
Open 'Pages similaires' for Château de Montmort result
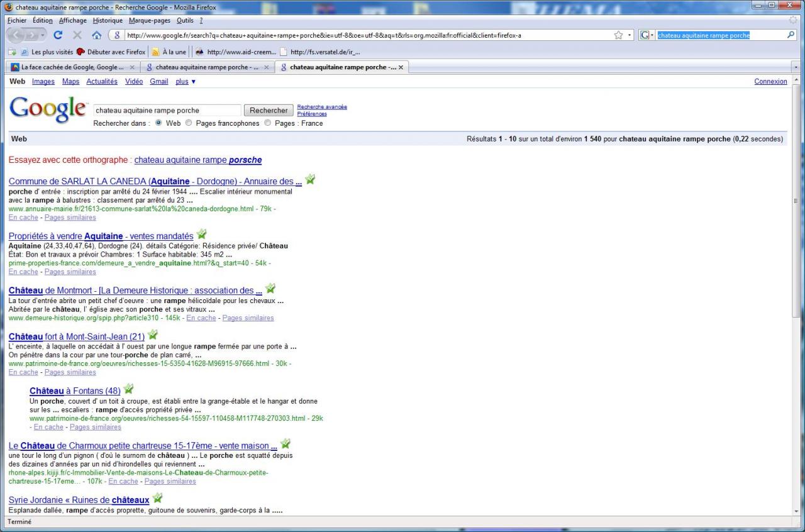pos(248,318)
